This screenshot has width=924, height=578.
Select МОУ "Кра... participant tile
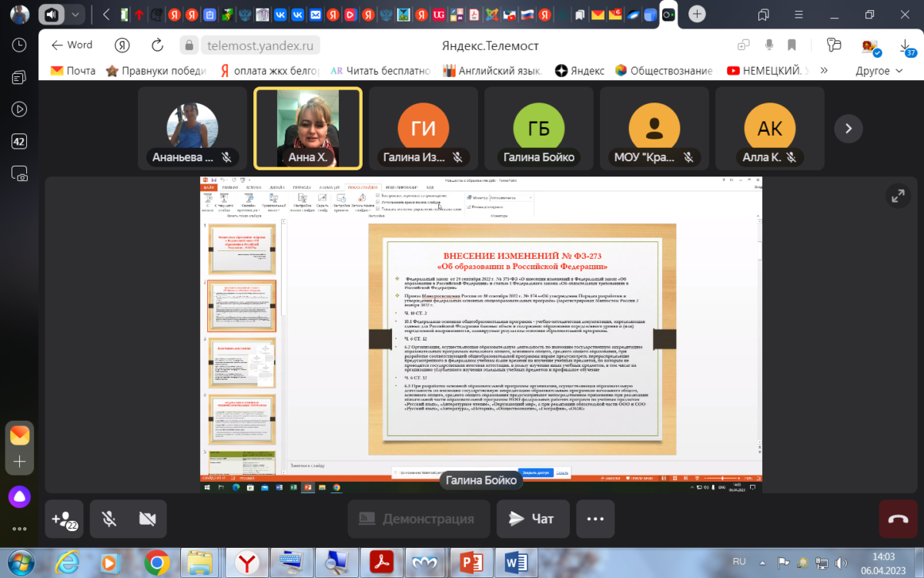654,128
